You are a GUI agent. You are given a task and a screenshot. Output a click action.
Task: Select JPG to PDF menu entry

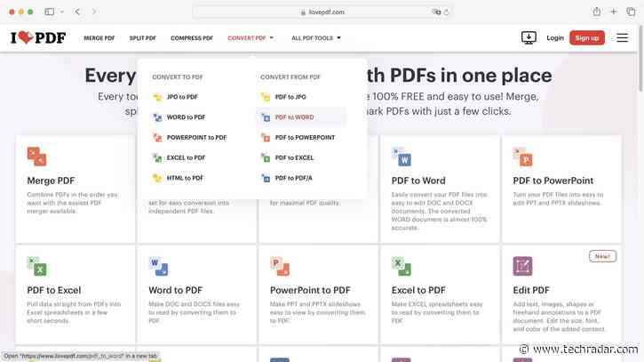point(182,97)
